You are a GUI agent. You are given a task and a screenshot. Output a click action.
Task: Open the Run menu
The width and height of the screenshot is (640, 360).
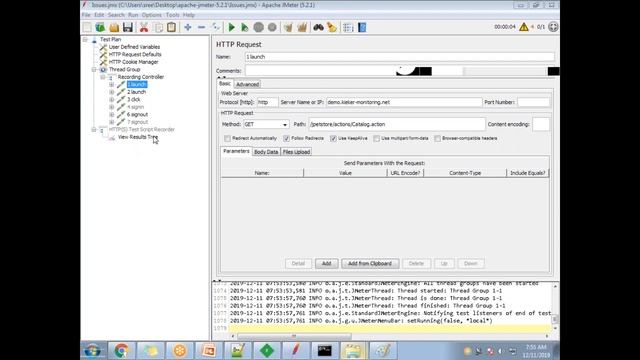coord(133,15)
